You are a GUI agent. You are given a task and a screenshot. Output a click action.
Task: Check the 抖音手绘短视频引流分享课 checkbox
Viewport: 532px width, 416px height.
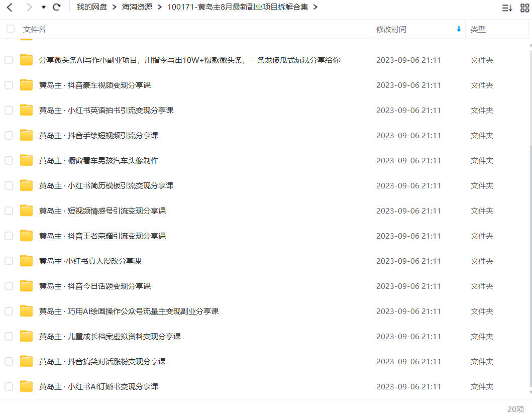click(x=9, y=135)
